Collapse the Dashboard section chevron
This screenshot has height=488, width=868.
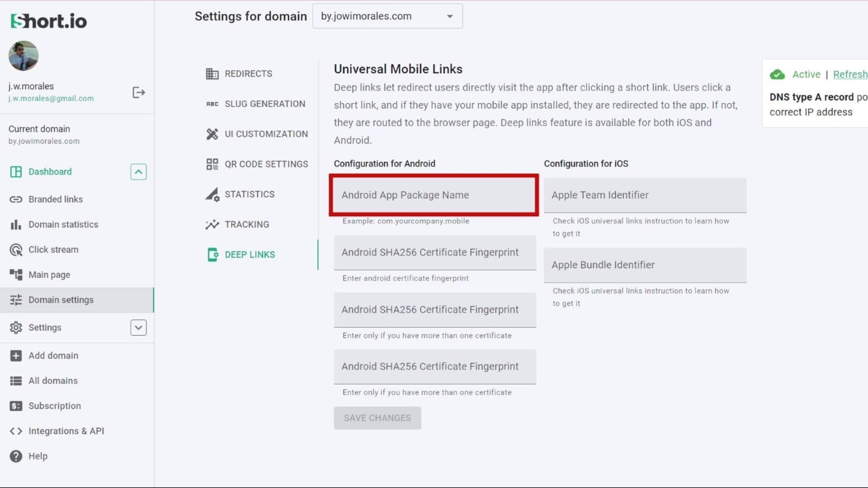[x=138, y=172]
